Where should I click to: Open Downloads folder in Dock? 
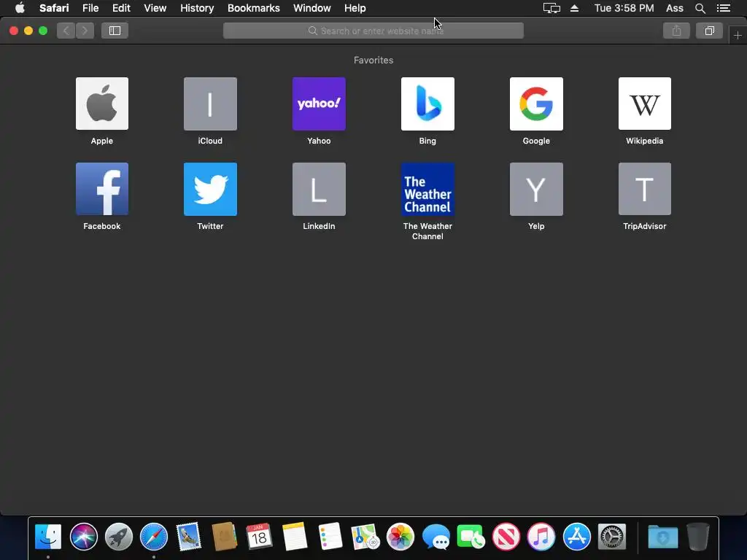click(662, 537)
